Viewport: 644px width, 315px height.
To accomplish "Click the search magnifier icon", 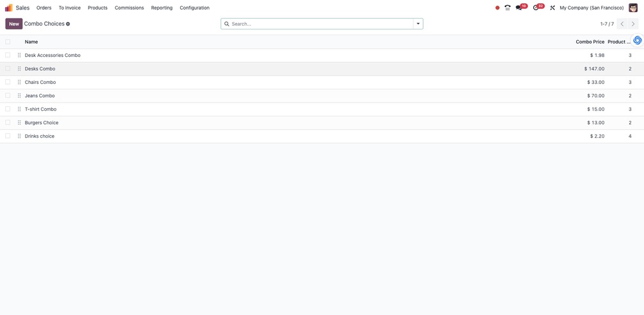I will coord(227,24).
